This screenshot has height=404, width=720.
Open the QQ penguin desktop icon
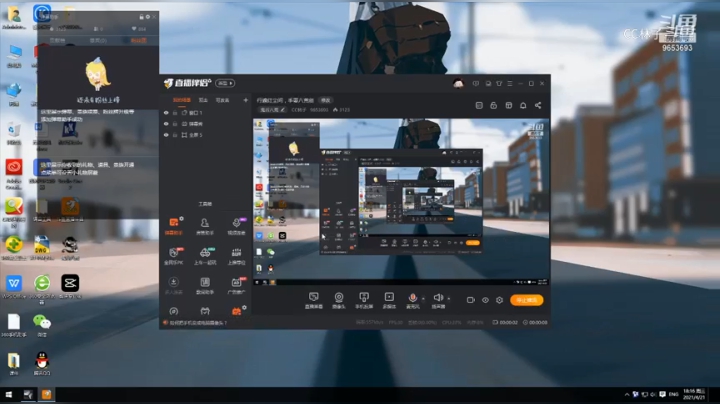[x=42, y=363]
